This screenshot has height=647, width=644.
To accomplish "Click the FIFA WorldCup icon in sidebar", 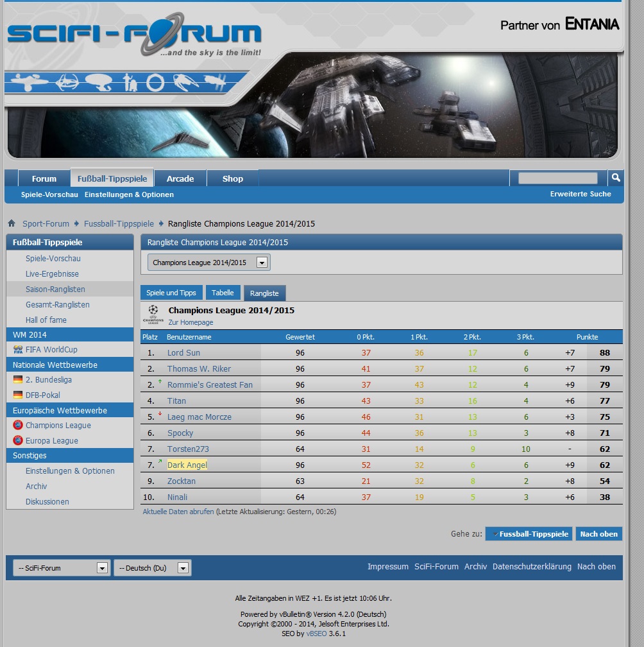I will (18, 350).
